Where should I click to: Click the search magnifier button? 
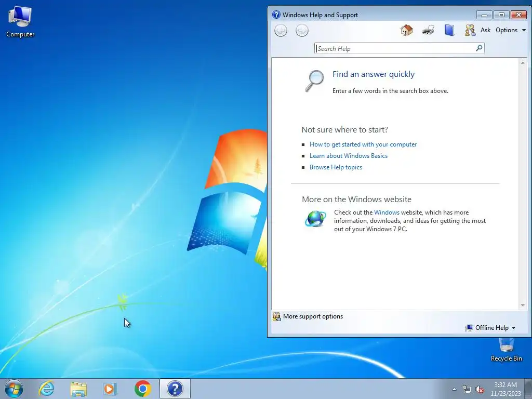479,48
